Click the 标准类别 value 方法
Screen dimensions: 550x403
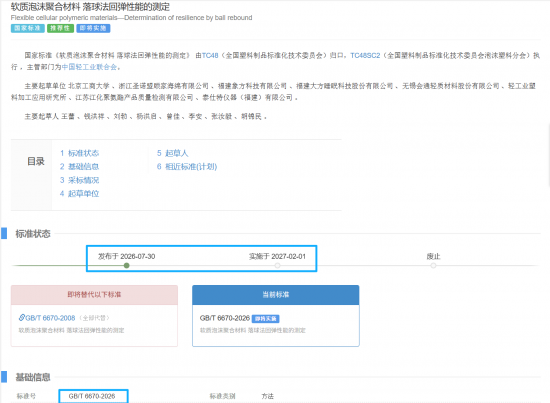pos(267,396)
